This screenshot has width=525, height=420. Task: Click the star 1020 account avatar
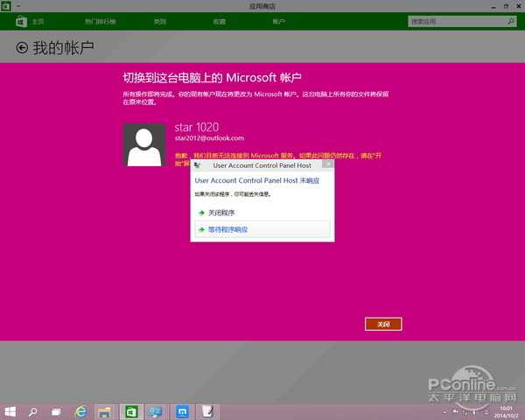(144, 145)
